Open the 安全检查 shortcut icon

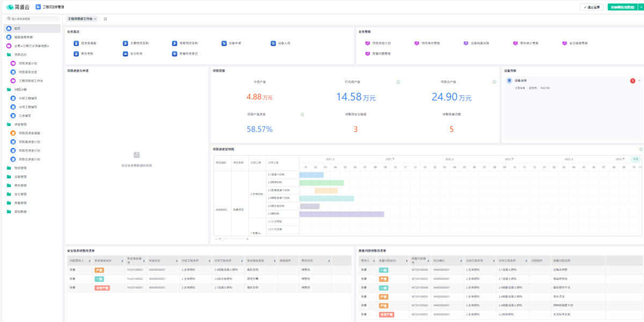125,54
